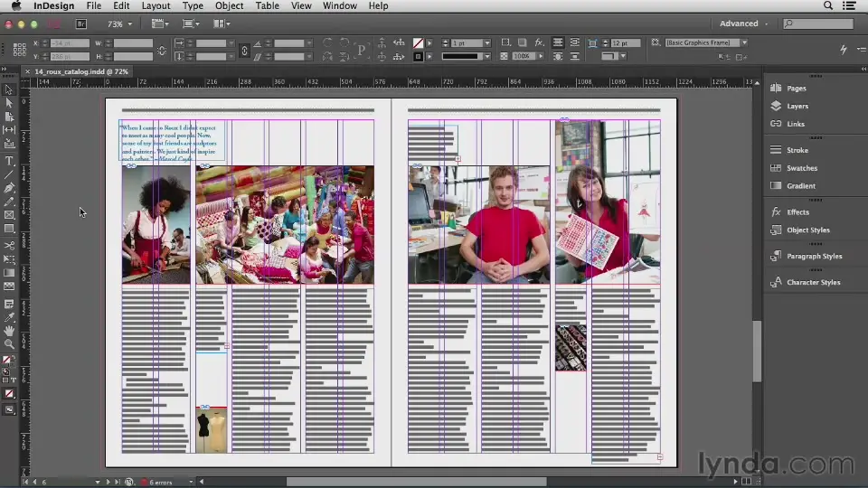Open the Effects panel
868x488 pixels.
click(x=797, y=212)
